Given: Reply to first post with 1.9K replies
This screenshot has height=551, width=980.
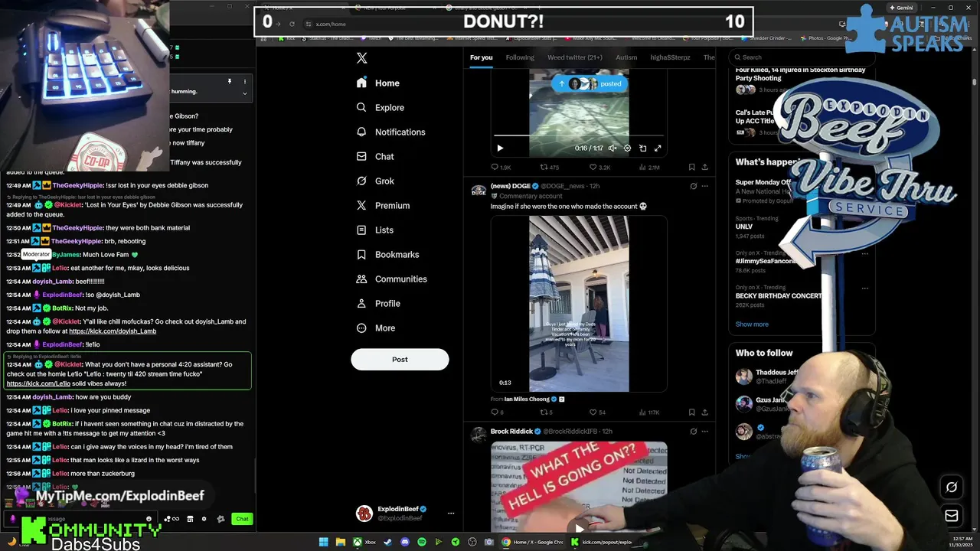Looking at the screenshot, I should tap(501, 167).
